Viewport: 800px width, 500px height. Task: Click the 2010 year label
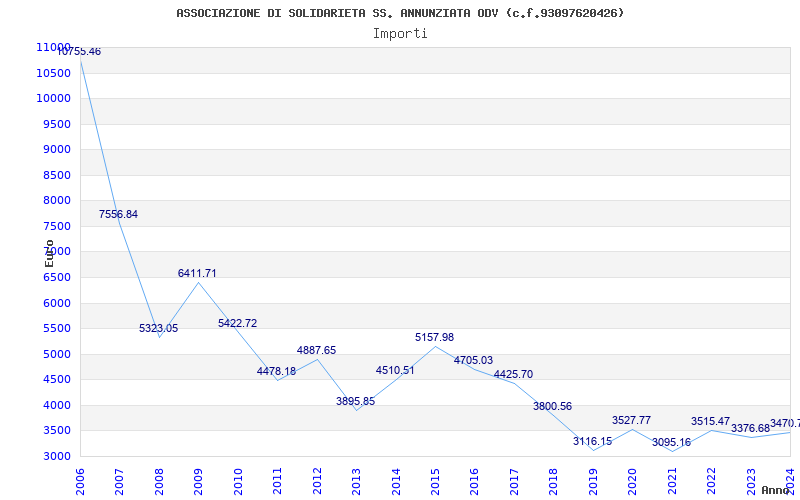coord(238,482)
